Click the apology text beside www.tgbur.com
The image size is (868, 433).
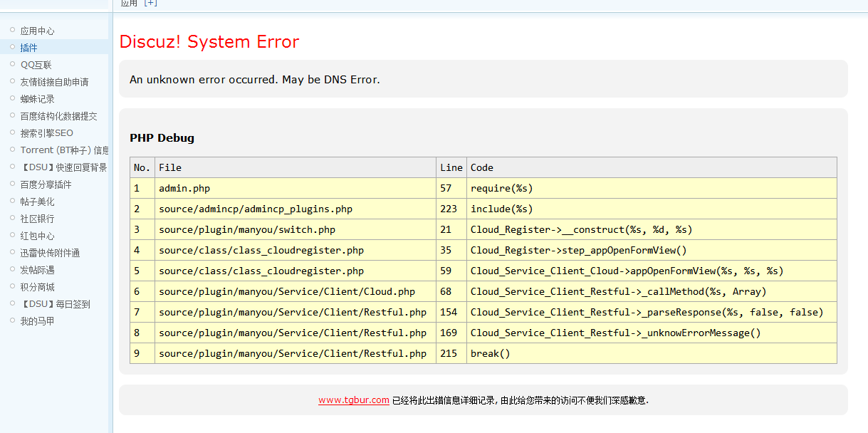(x=521, y=400)
